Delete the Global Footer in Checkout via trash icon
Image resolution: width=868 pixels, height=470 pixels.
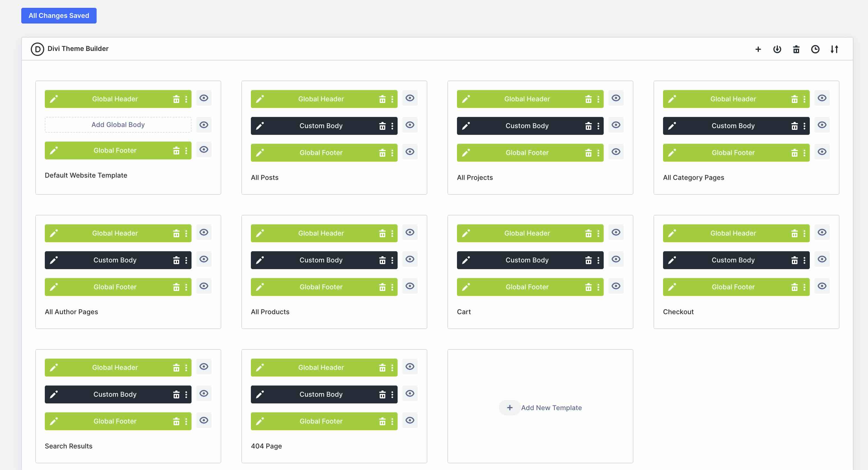click(795, 287)
